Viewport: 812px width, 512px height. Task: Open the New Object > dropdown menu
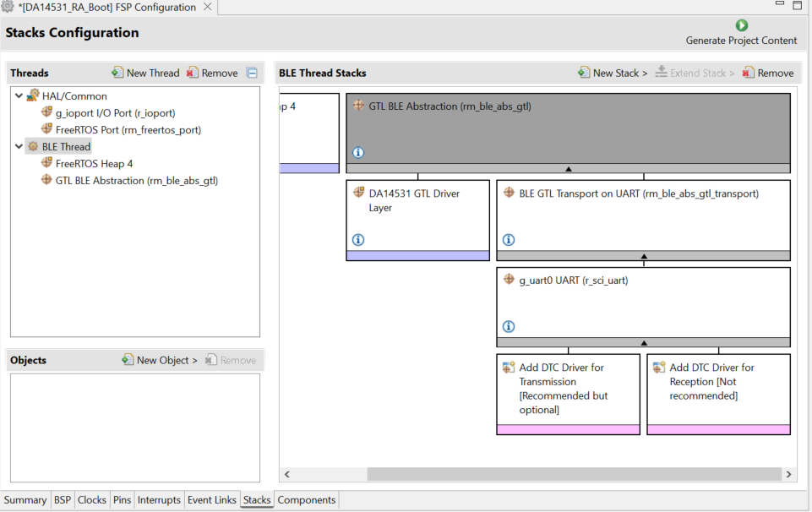(160, 360)
